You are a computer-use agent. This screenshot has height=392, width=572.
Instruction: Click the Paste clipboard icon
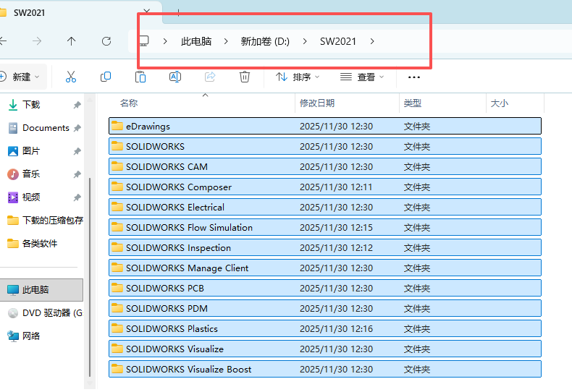pos(140,77)
